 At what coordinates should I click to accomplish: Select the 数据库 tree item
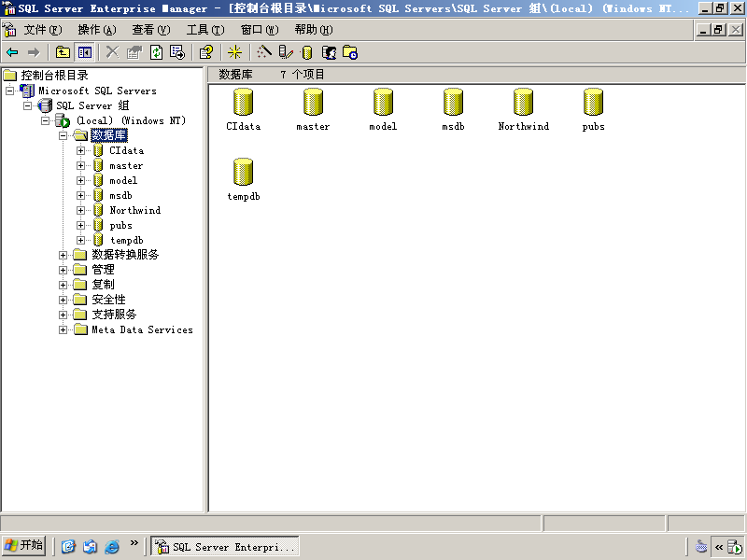(x=109, y=135)
